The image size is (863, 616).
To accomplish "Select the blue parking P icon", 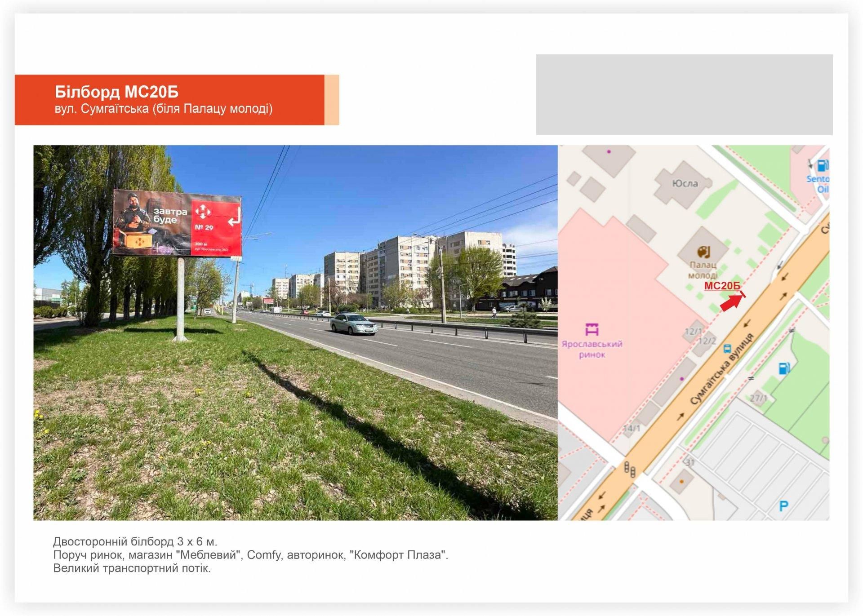I will click(783, 506).
